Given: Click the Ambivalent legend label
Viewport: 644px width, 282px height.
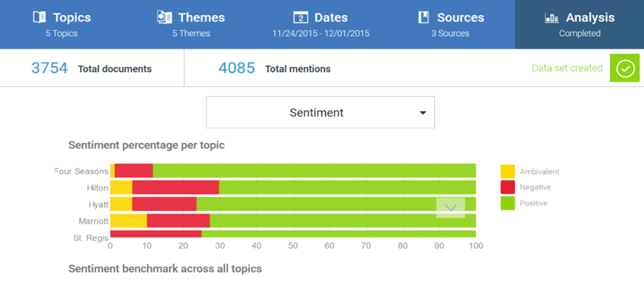Looking at the screenshot, I should tap(539, 172).
